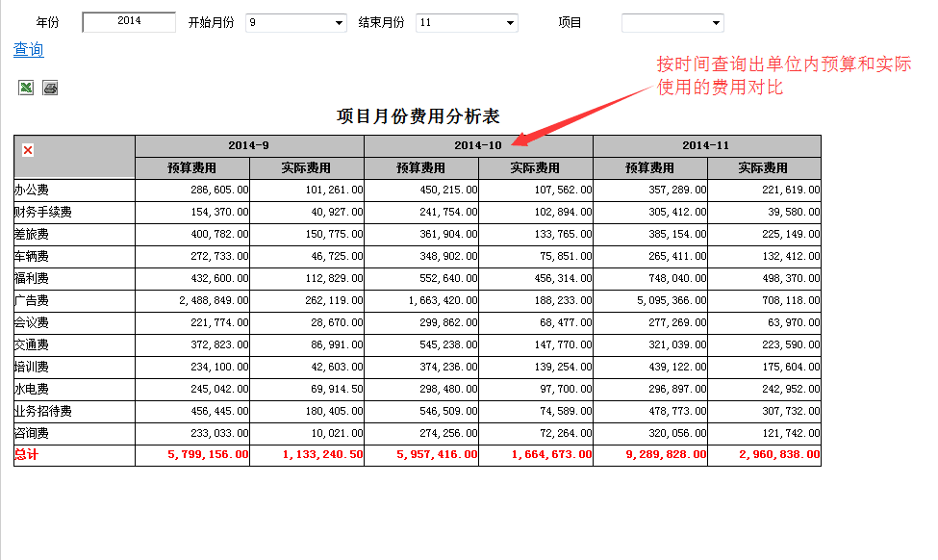938x560 pixels.
Task: Select the 实际费用 header under 2014-9
Action: 306,165
